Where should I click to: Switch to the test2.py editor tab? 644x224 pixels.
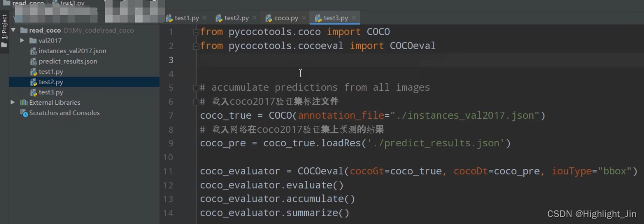tap(236, 18)
